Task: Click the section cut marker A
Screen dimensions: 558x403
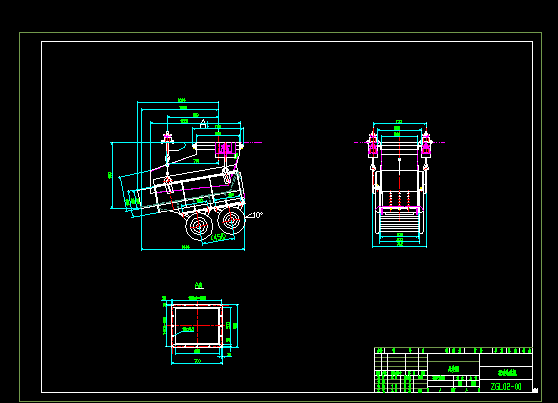Action: coord(203,124)
